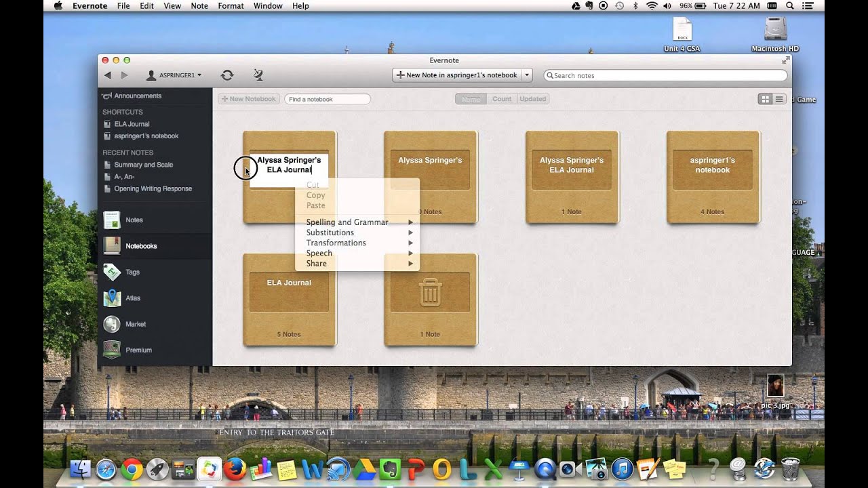Click New Note in aspringer1's notebook button
The image size is (868, 488).
coord(457,75)
